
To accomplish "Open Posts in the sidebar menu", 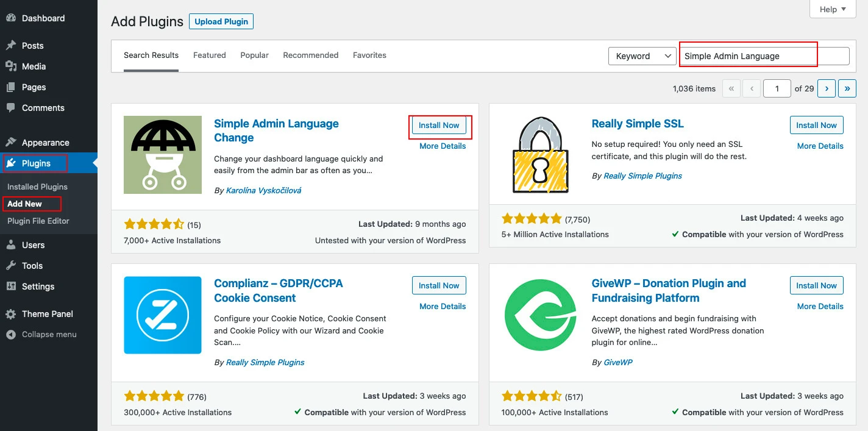I will point(33,46).
